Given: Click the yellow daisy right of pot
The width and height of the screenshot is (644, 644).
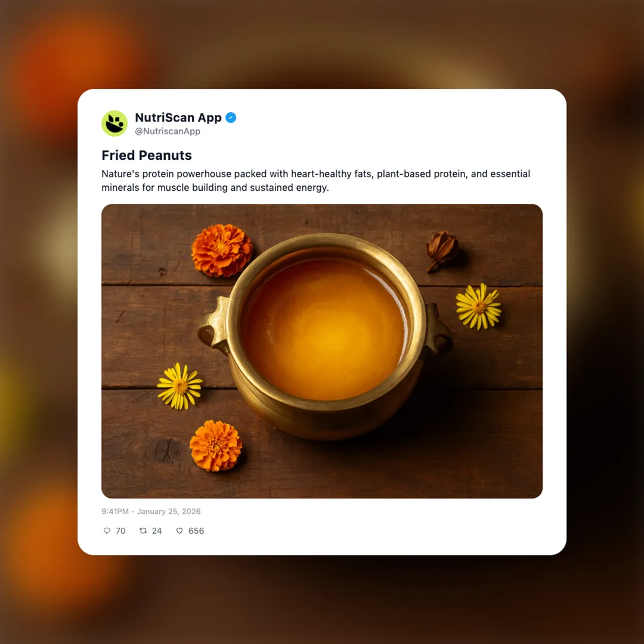Looking at the screenshot, I should (478, 306).
